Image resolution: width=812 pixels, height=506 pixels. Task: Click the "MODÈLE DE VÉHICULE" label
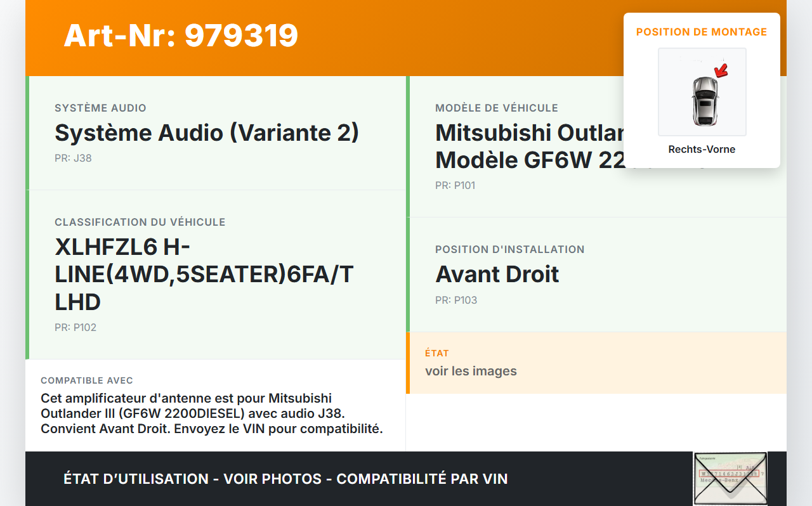(497, 108)
